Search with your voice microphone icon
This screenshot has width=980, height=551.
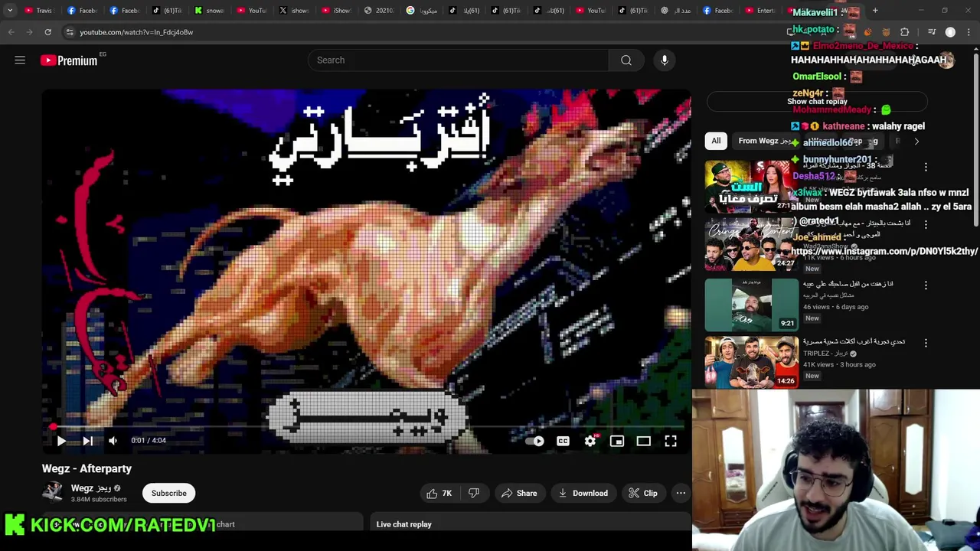coord(665,60)
